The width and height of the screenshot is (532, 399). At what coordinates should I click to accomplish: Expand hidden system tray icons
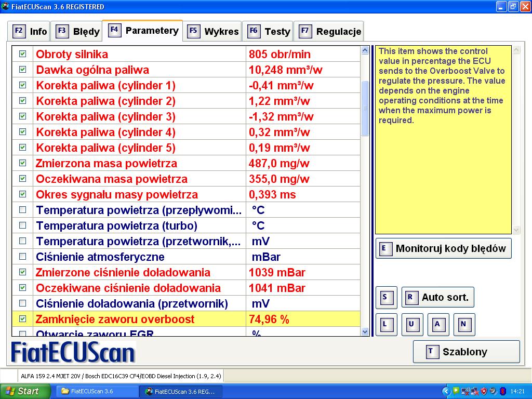pyautogui.click(x=446, y=391)
